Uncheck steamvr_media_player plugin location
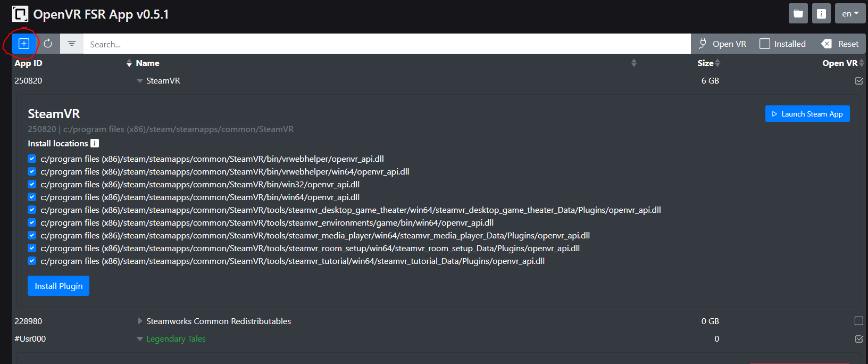This screenshot has height=364, width=868. coord(32,235)
